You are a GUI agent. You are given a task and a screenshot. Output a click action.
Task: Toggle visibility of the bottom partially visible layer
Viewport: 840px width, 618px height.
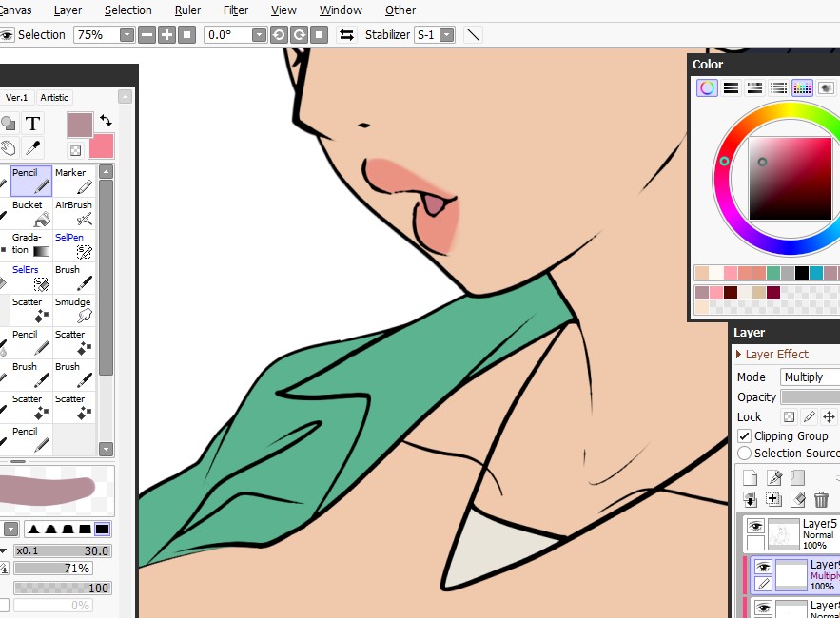click(763, 608)
